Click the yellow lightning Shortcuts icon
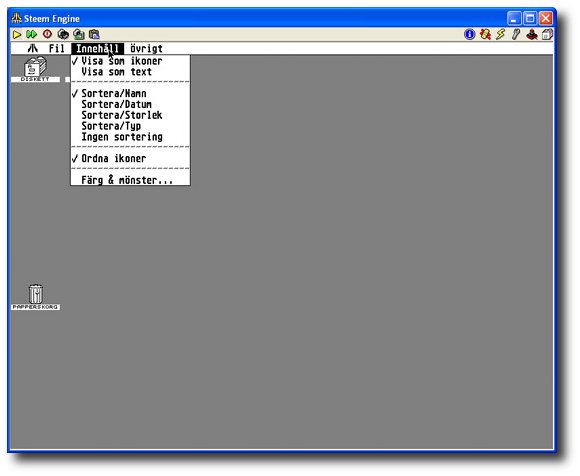 point(501,34)
